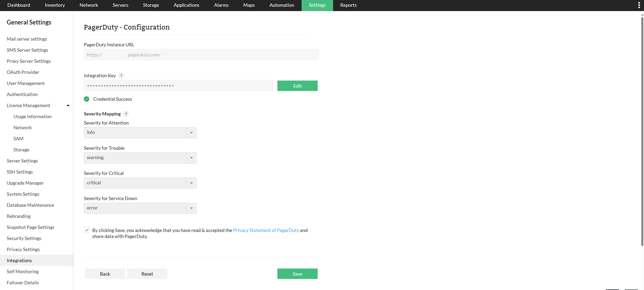Open Upgrade Manager
Screen dimensions: 644x290
point(25,183)
